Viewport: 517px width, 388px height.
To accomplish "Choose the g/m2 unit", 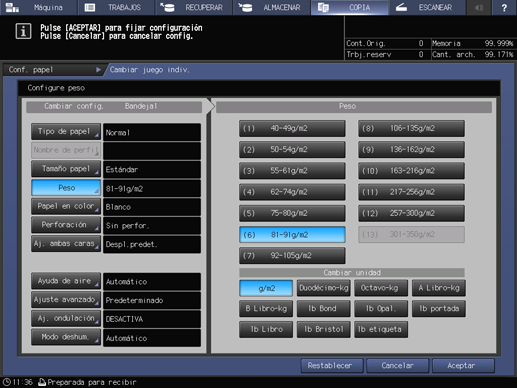I will pos(266,288).
